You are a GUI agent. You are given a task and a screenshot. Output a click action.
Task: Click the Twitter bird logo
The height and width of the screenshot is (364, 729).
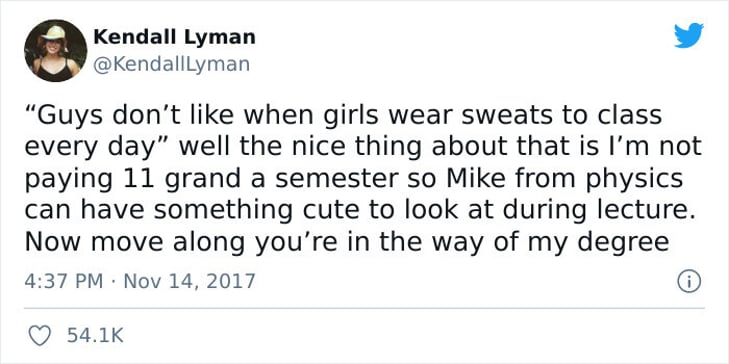point(689,35)
